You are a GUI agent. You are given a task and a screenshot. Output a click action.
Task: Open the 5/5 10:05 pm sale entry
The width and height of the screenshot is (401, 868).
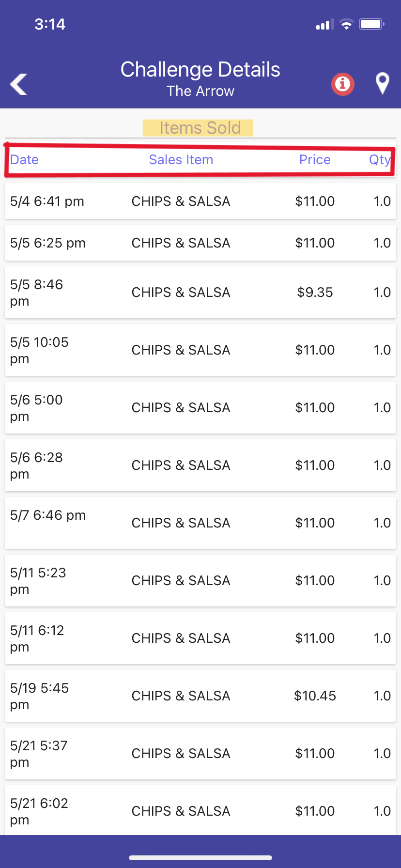pos(200,350)
